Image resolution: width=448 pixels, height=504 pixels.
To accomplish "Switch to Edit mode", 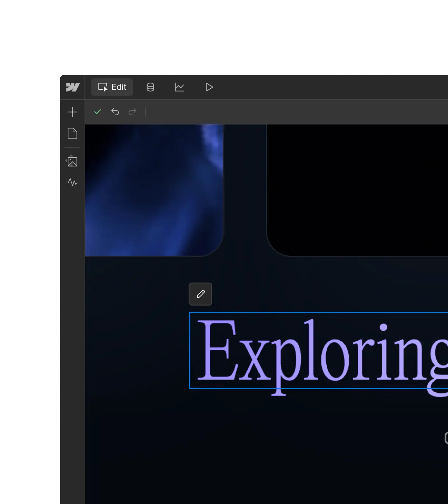I will 112,87.
